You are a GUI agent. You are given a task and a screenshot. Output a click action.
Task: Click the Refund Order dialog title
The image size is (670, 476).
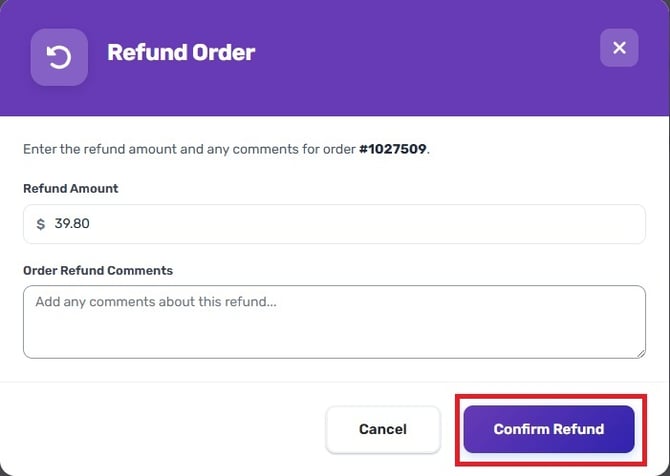click(181, 53)
